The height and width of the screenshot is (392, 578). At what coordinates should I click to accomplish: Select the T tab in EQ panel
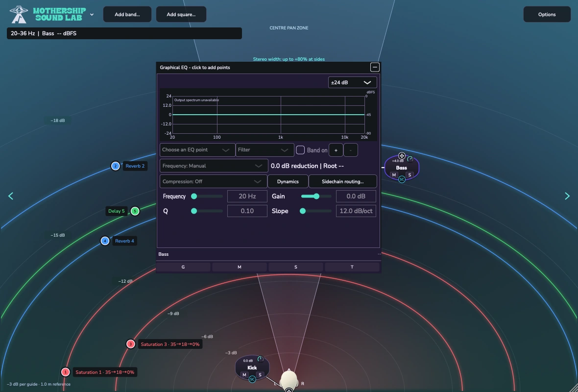pos(352,267)
